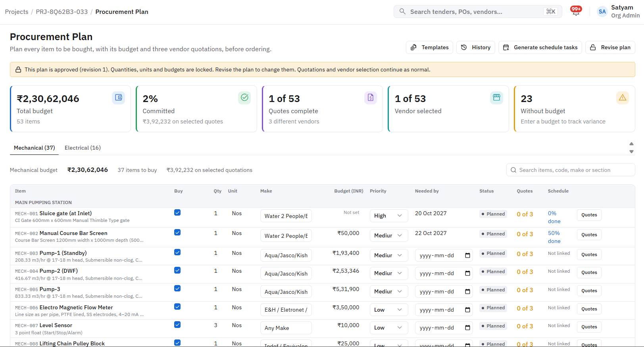View plan History
This screenshot has height=347, width=644.
coord(476,47)
